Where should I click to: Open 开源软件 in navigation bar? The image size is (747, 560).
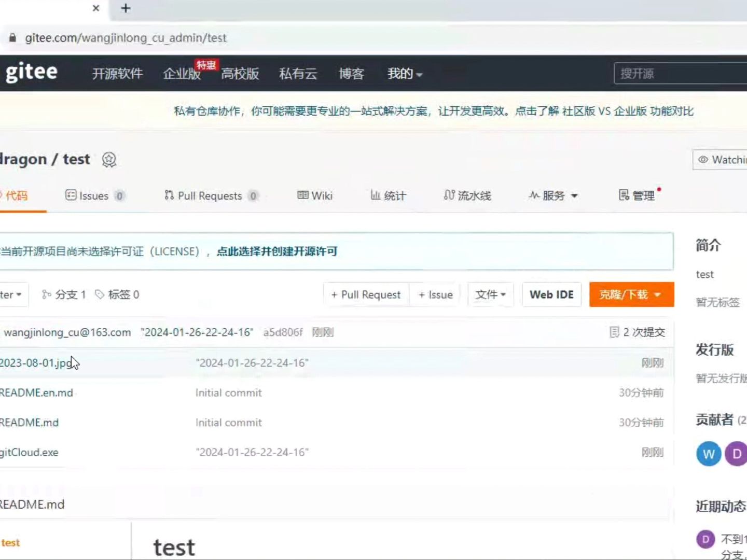point(117,74)
